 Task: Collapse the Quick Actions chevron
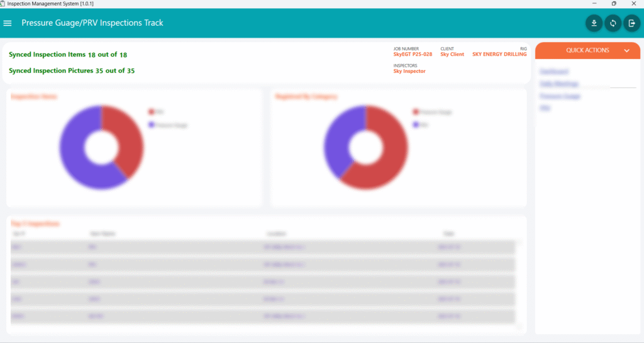tap(626, 50)
